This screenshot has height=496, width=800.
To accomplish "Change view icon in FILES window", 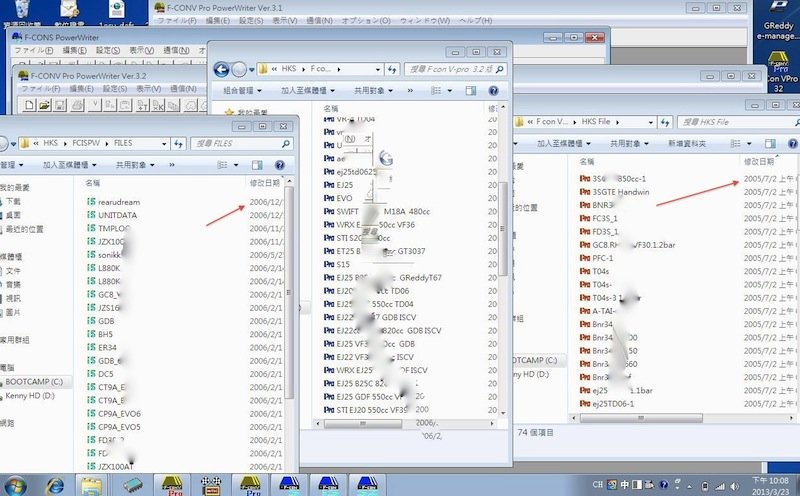I will click(x=222, y=165).
